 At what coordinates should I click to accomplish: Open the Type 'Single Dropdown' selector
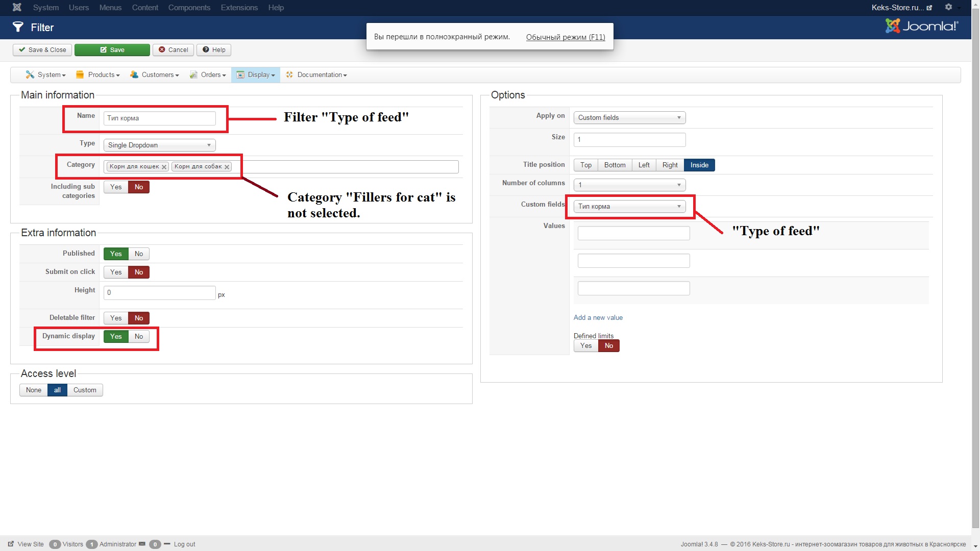point(159,145)
